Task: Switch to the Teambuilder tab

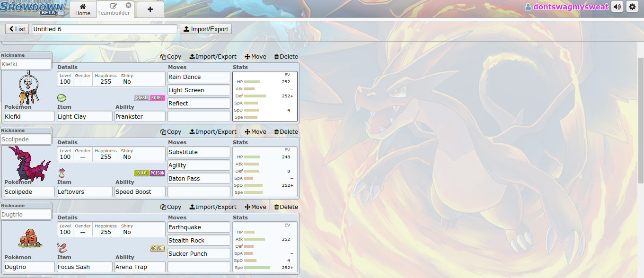Action: 114,9
